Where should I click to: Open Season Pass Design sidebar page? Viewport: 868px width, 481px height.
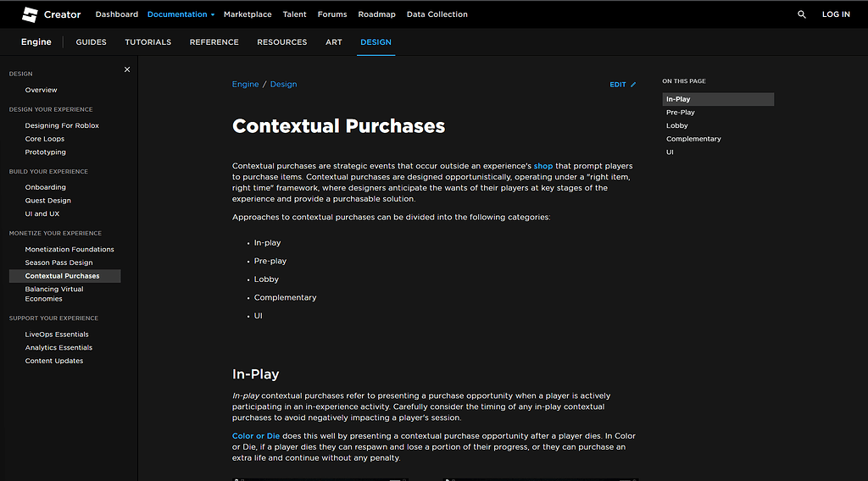[58, 263]
